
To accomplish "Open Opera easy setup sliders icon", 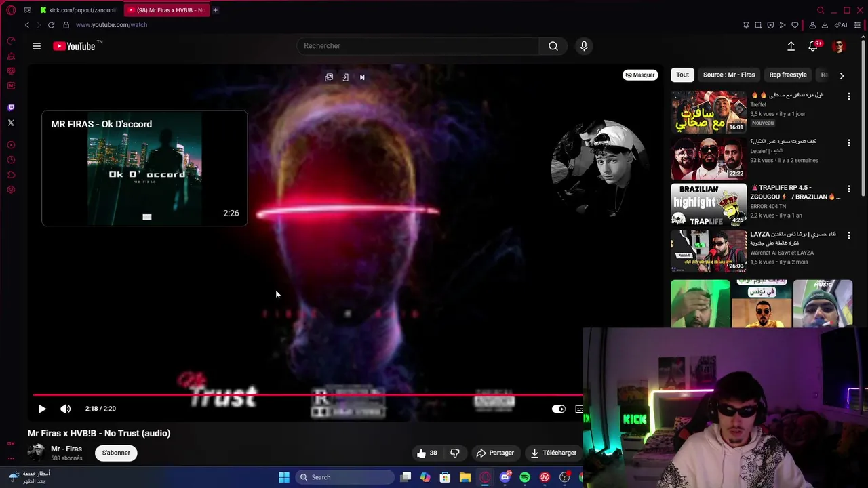I will [857, 25].
